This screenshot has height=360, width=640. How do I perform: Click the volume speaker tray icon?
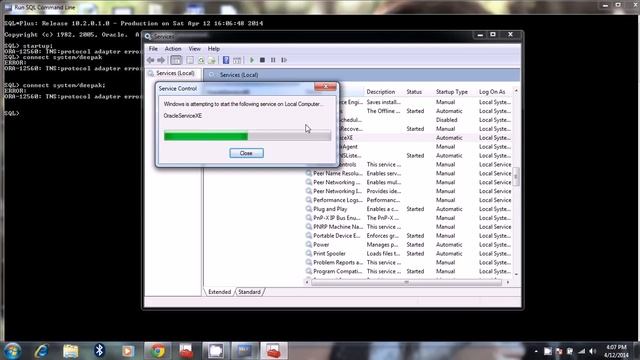[592, 351]
